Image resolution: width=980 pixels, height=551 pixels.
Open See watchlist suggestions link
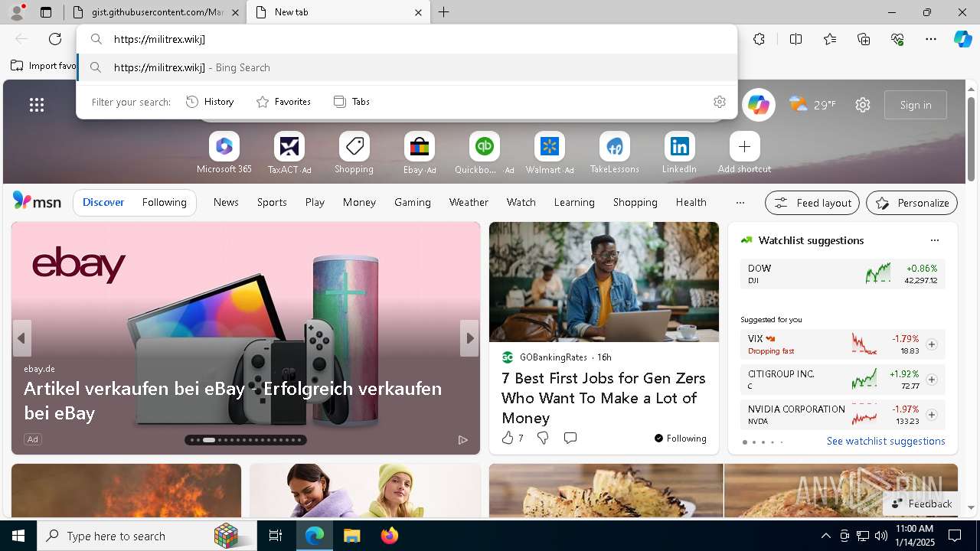[x=886, y=441]
